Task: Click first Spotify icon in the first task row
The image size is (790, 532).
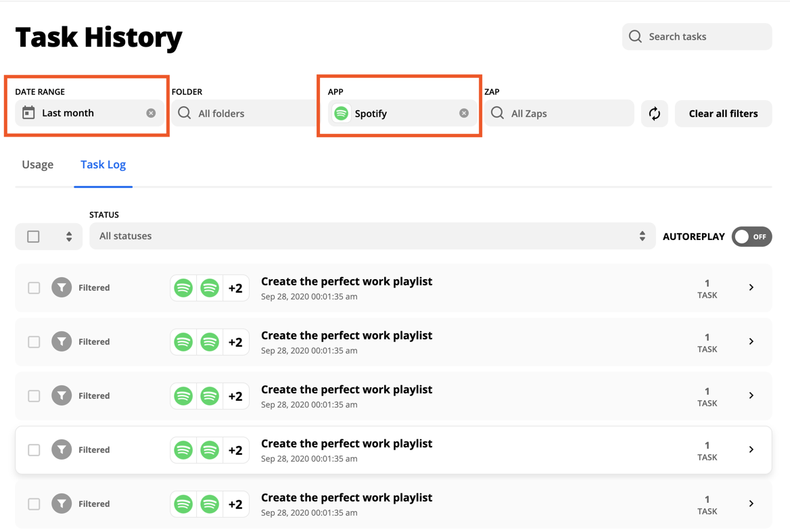Action: pos(183,288)
